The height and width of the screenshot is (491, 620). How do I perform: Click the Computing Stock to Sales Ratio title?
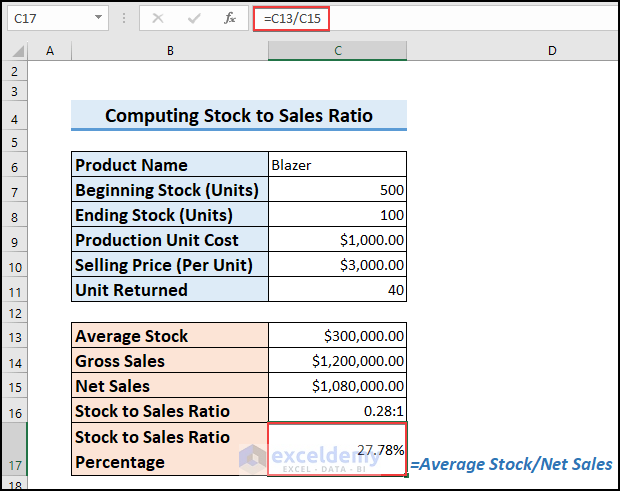coord(239,116)
